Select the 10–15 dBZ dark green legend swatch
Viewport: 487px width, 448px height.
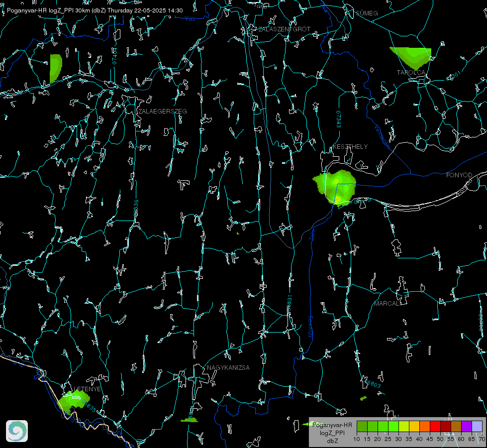point(362,426)
